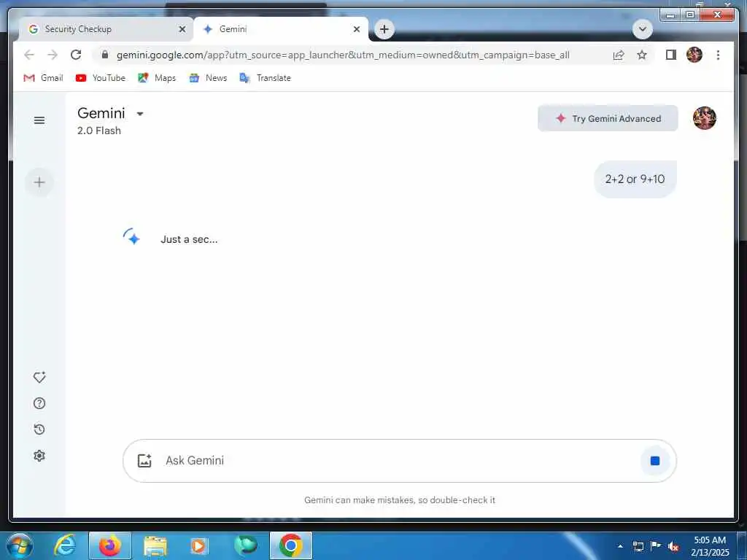Click 'Gemini can make mistakes' disclaimer text

pyautogui.click(x=400, y=500)
